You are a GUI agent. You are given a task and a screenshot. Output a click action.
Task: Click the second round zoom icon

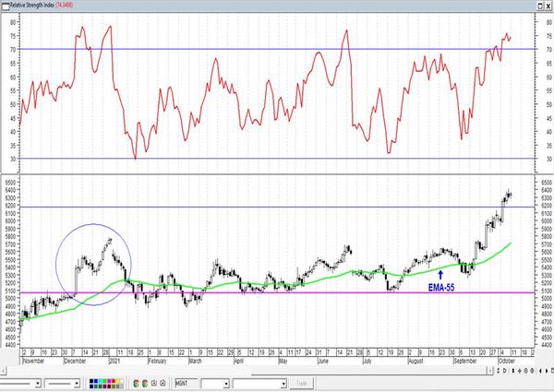click(x=532, y=371)
